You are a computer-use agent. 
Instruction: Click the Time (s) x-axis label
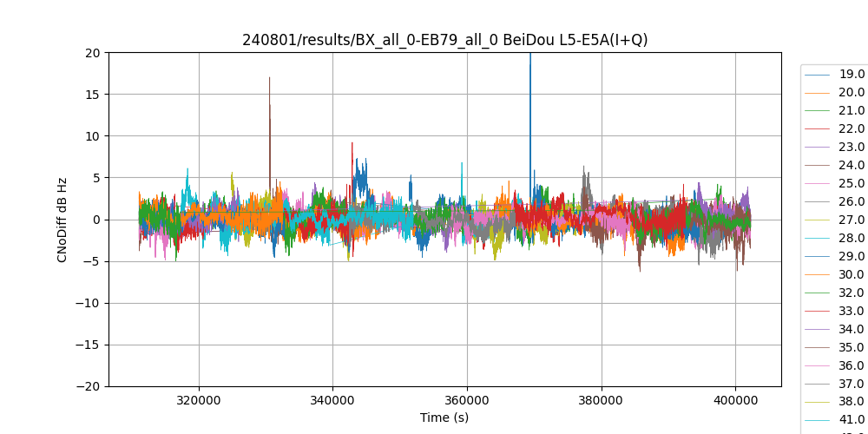[x=444, y=418]
